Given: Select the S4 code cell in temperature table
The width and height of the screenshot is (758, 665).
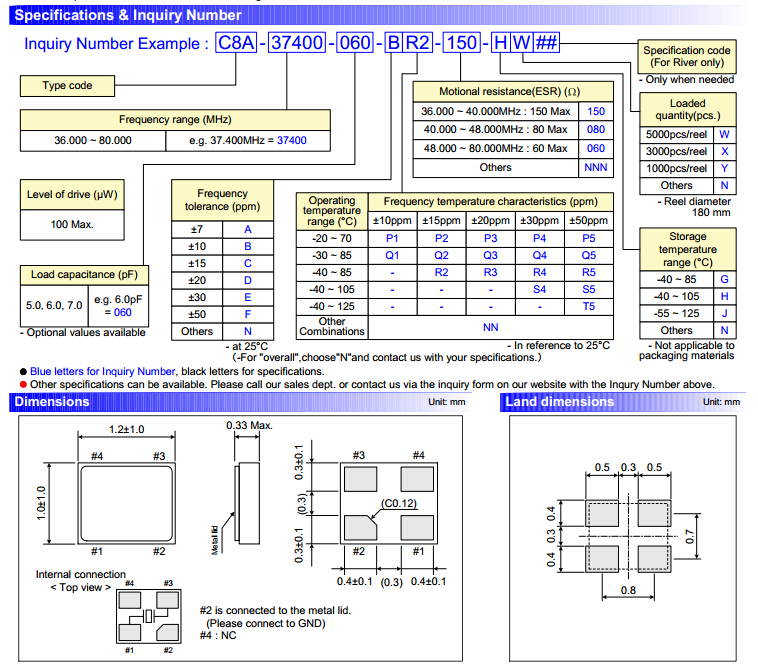Looking at the screenshot, I should (x=539, y=289).
